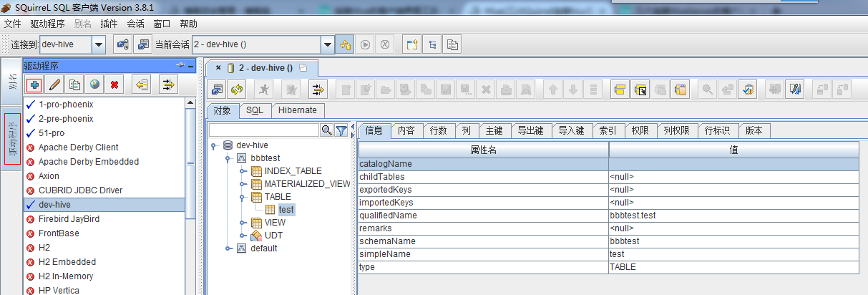Click the pencil-over-table icon in session toolbar
Viewport: 868px width, 295px height.
[796, 90]
